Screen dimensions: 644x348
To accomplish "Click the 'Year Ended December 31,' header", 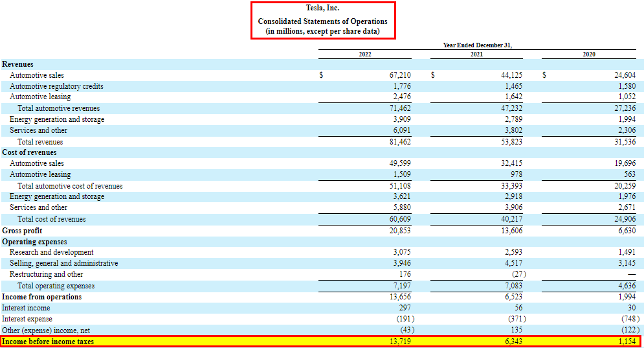I will 477,45.
